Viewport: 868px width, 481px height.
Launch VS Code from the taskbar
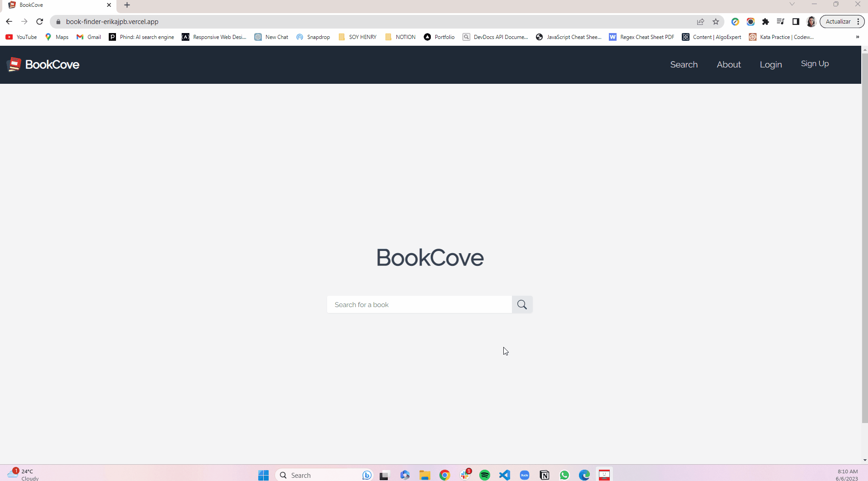pyautogui.click(x=505, y=475)
